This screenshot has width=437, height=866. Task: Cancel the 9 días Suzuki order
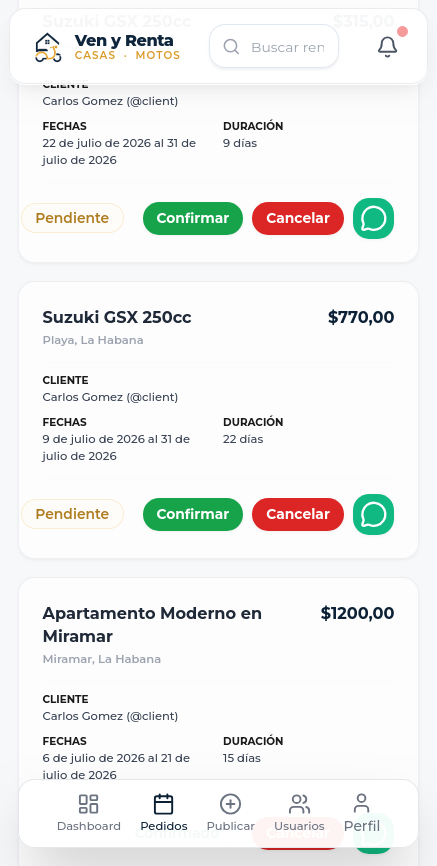point(298,218)
